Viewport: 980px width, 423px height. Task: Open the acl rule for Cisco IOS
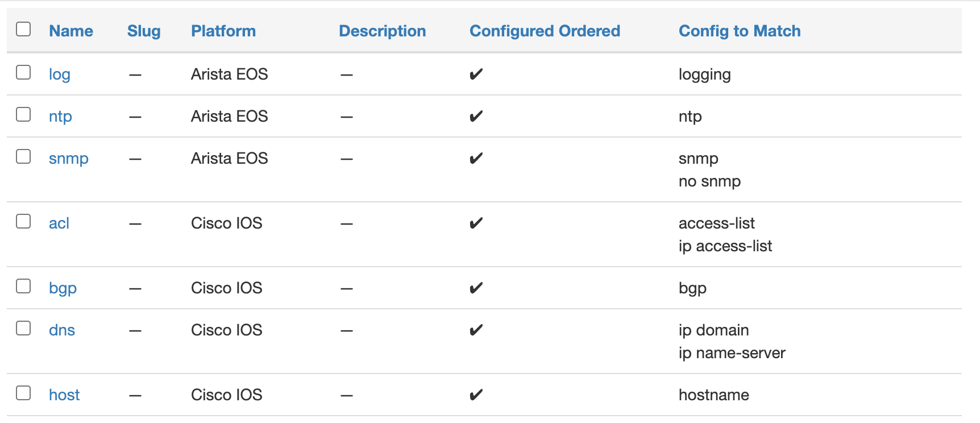coord(59,223)
